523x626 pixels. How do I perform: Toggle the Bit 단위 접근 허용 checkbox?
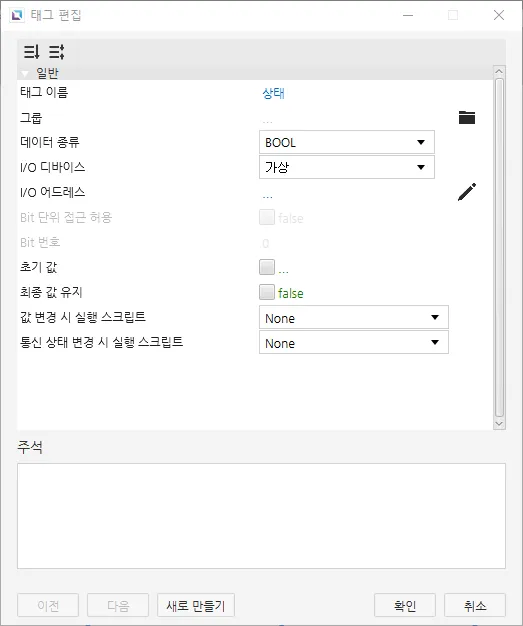(x=267, y=217)
